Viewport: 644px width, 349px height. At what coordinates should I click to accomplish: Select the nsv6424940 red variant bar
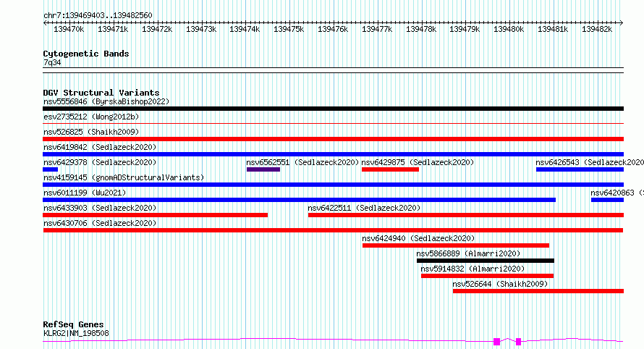click(456, 245)
